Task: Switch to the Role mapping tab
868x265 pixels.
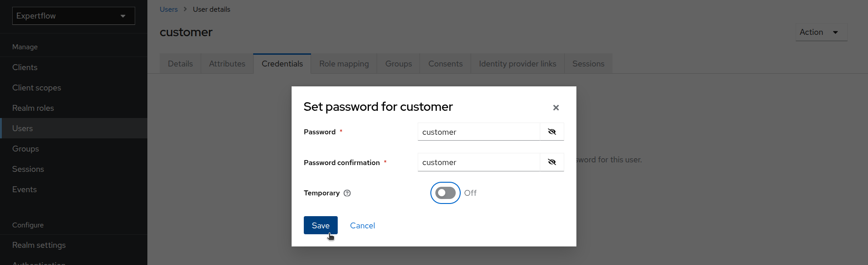Action: 344,64
